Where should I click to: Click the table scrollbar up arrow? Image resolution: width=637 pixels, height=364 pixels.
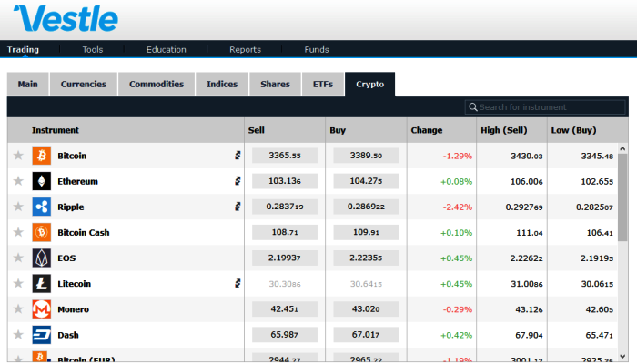pyautogui.click(x=622, y=148)
